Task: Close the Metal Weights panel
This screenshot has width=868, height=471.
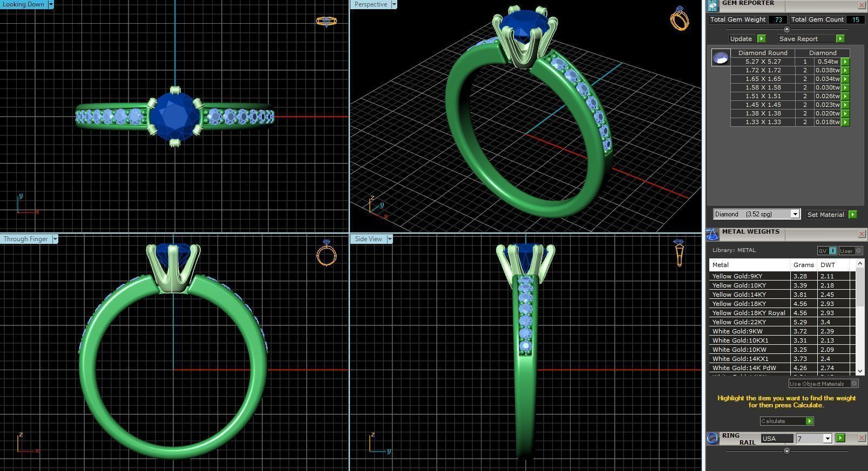Action: click(862, 234)
